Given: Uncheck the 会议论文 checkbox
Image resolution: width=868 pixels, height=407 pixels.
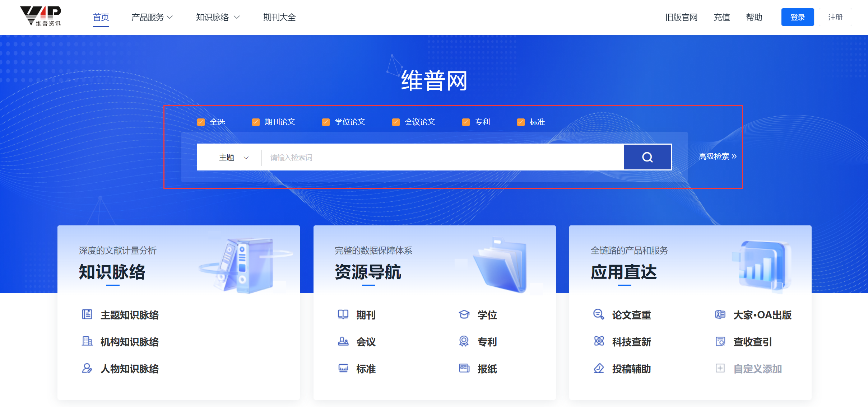Looking at the screenshot, I should (x=396, y=122).
